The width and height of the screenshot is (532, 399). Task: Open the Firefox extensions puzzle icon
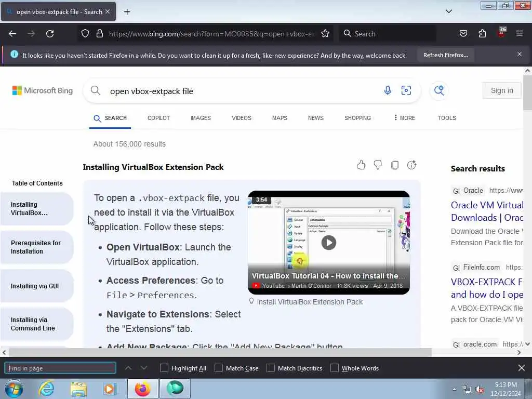[x=482, y=33]
